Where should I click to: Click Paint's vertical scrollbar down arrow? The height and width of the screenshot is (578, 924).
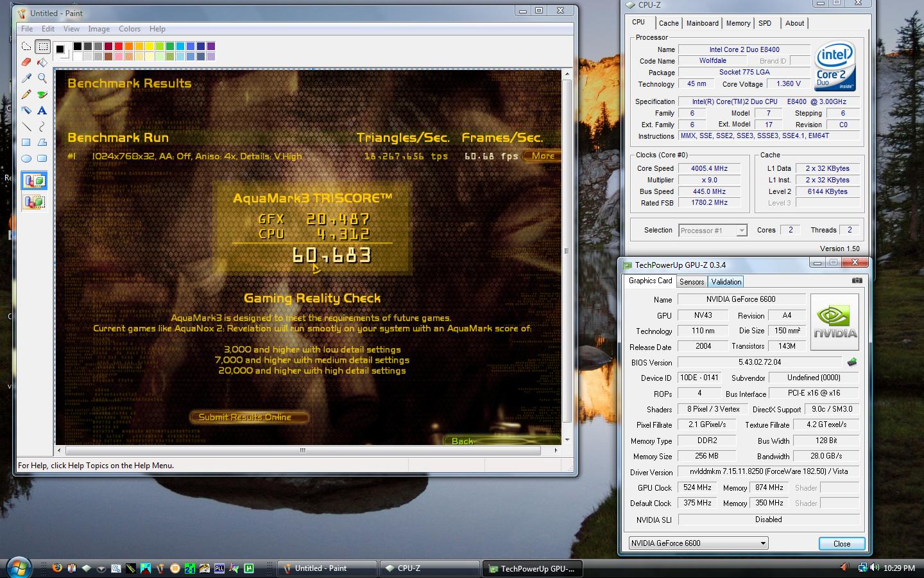[x=567, y=440]
